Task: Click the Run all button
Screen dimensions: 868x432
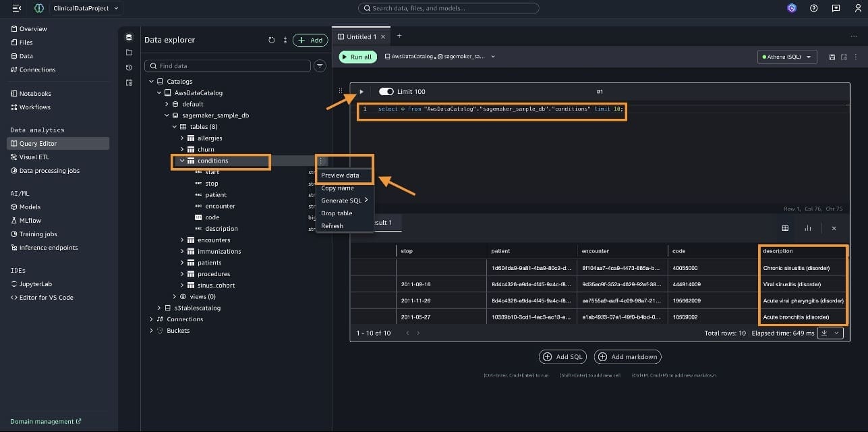Action: 357,57
